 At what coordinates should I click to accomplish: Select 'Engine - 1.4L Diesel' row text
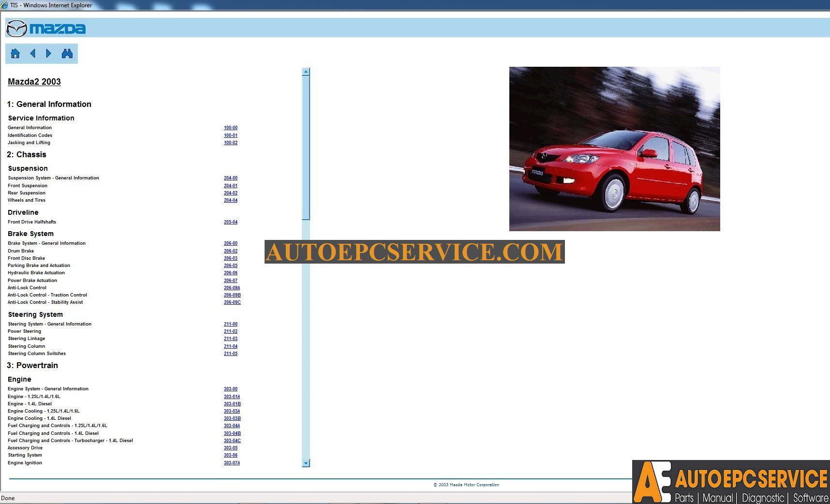pos(30,404)
